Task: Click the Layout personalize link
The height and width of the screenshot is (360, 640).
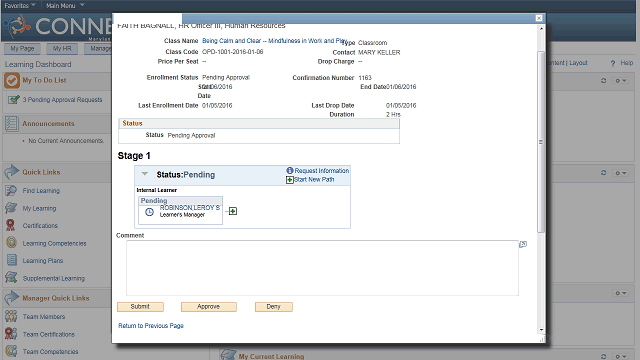Action: click(x=578, y=63)
